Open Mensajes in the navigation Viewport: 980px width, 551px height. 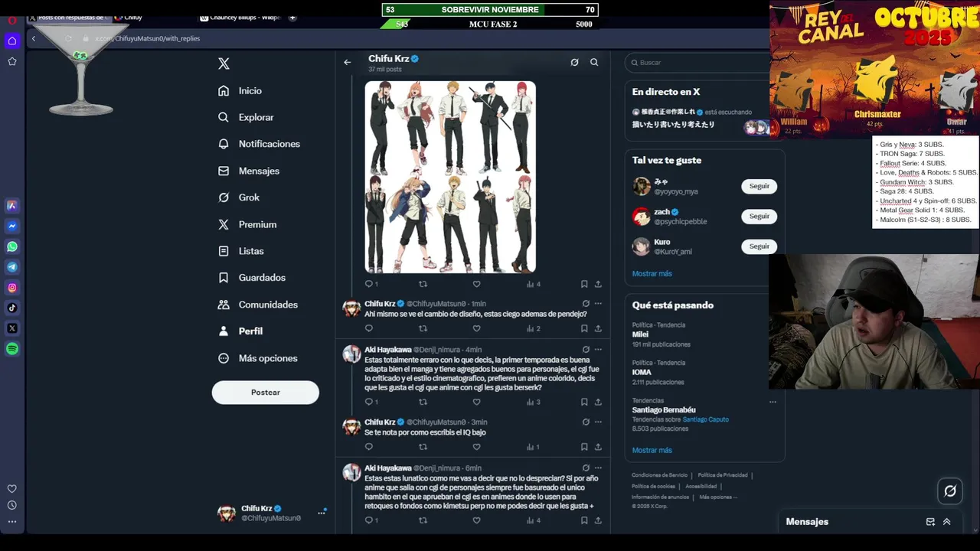[x=249, y=171]
